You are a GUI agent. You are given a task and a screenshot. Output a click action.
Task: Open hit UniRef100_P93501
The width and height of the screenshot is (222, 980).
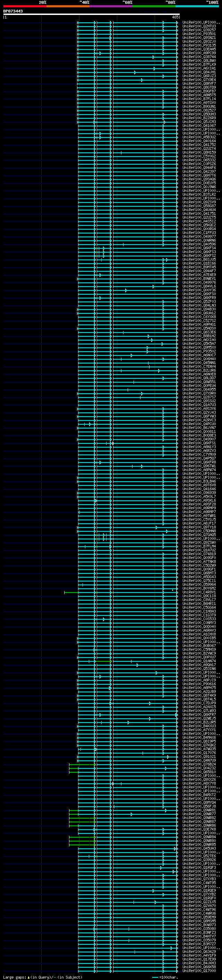(x=199, y=34)
